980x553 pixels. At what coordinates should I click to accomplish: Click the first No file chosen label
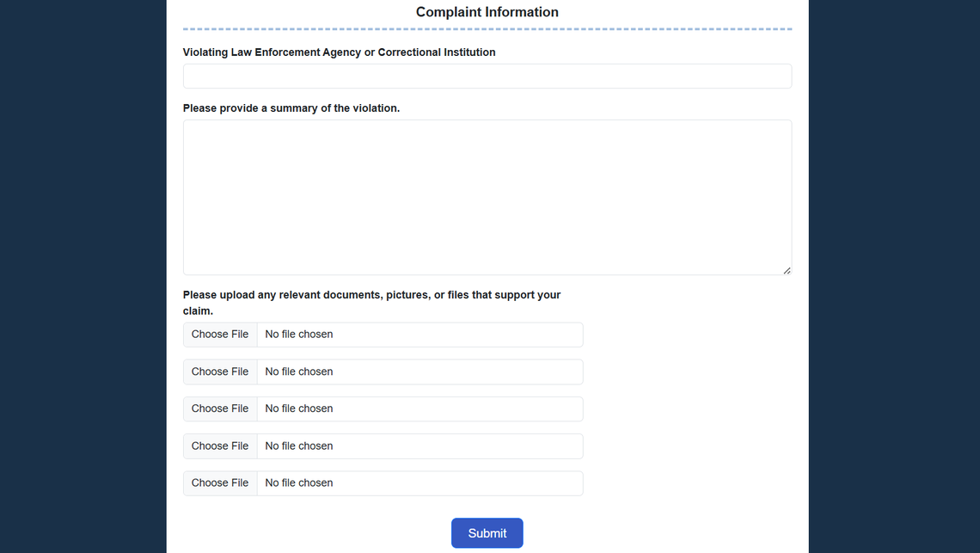(298, 334)
